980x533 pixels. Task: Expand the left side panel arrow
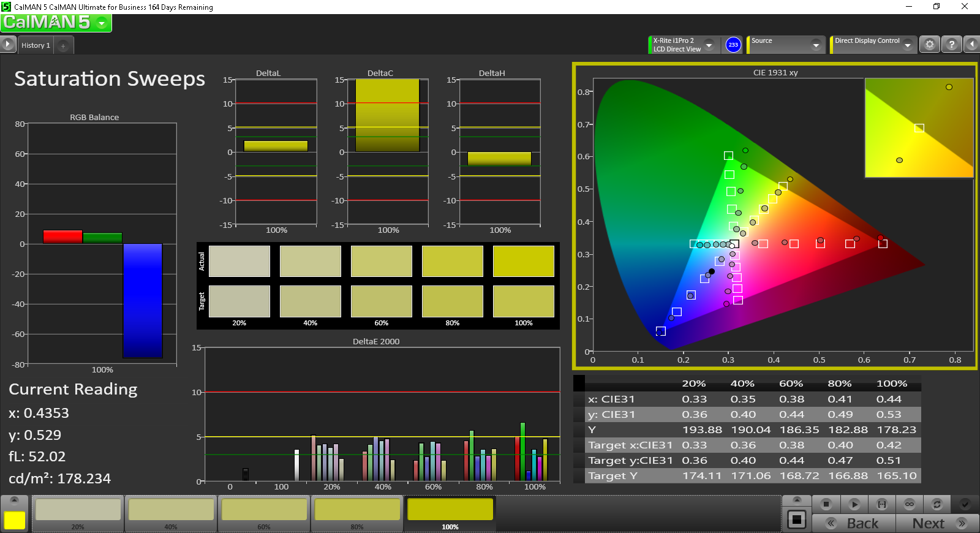pyautogui.click(x=7, y=44)
